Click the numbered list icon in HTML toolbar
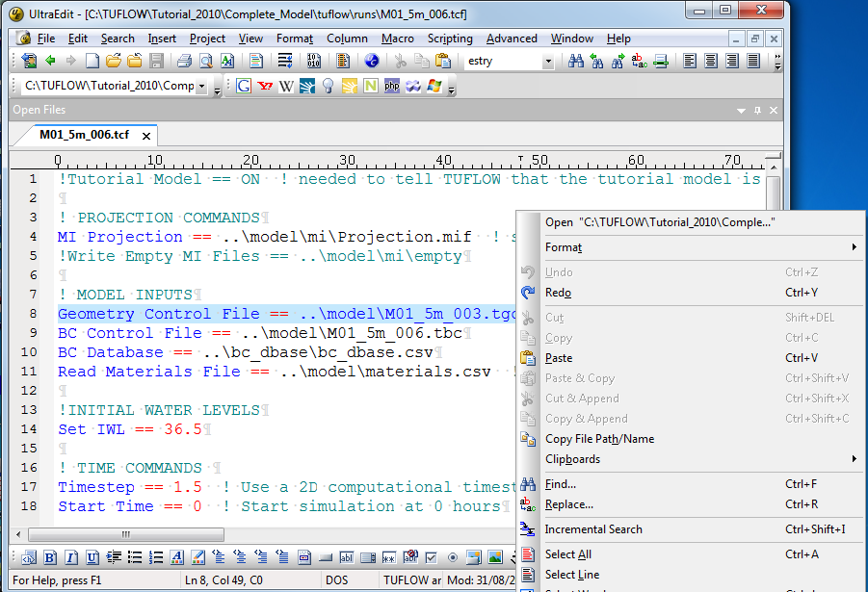 point(156,557)
